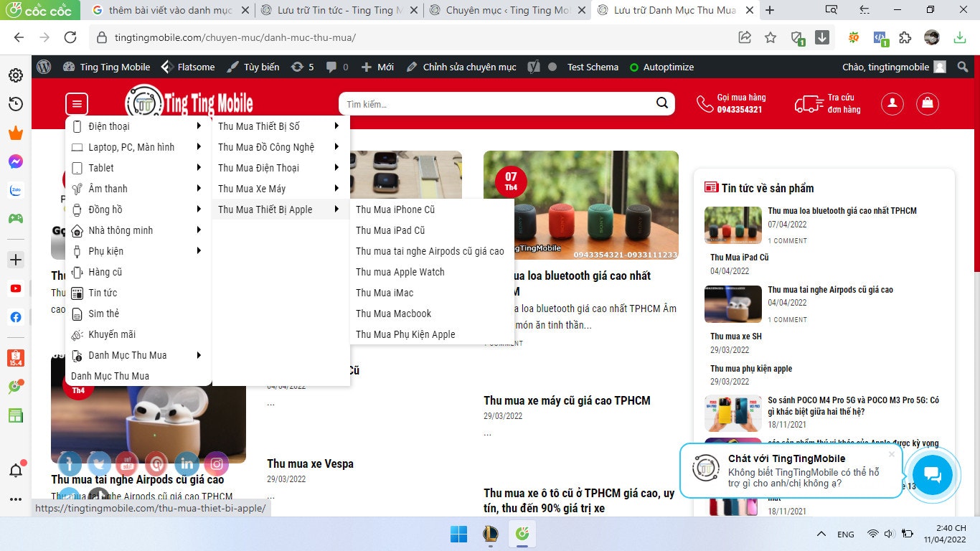This screenshot has height=551, width=980.
Task: Select Thu Mua iPhone Cũ menu item
Action: tap(395, 209)
